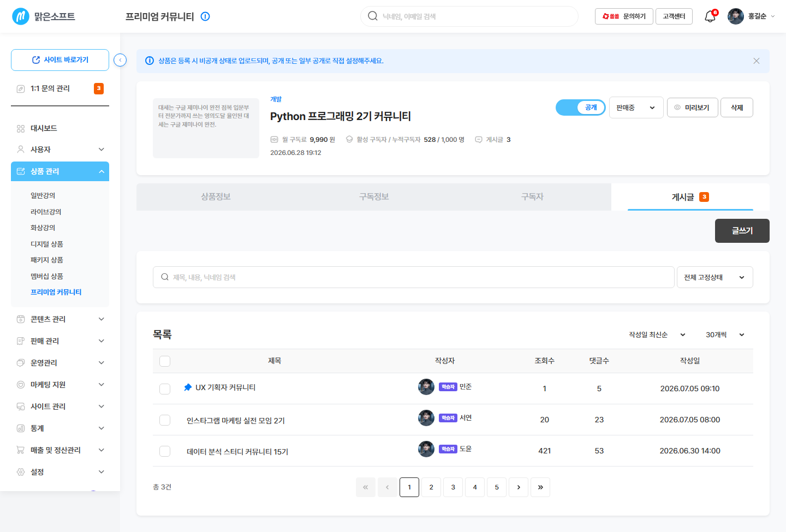The height and width of the screenshot is (532, 786).
Task: Open 멤버십 상품 submenu item
Action: point(47,276)
